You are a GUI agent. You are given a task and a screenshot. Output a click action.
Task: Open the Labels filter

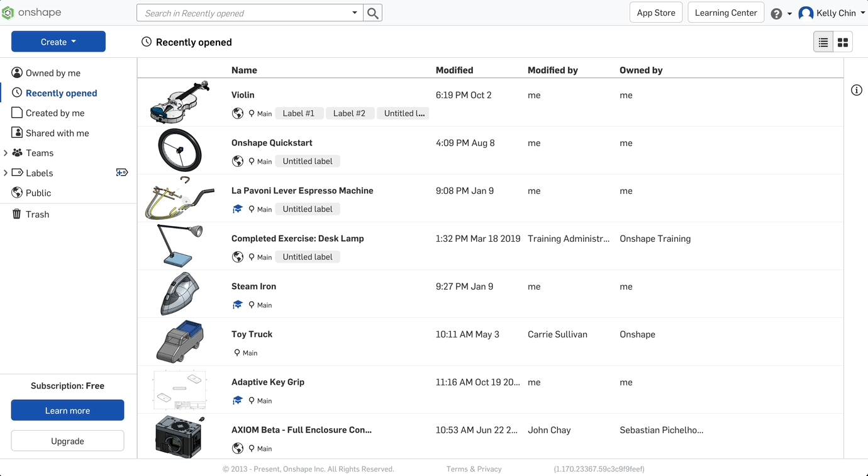tap(39, 173)
